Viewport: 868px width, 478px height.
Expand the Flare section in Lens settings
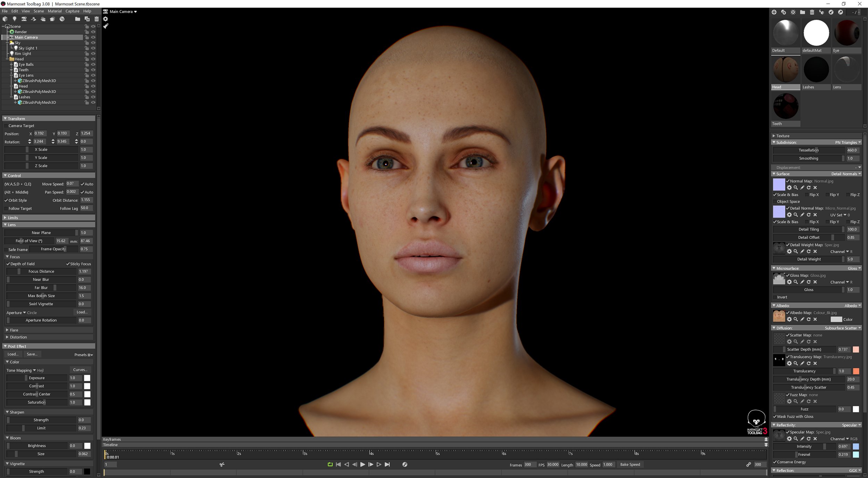(14, 330)
